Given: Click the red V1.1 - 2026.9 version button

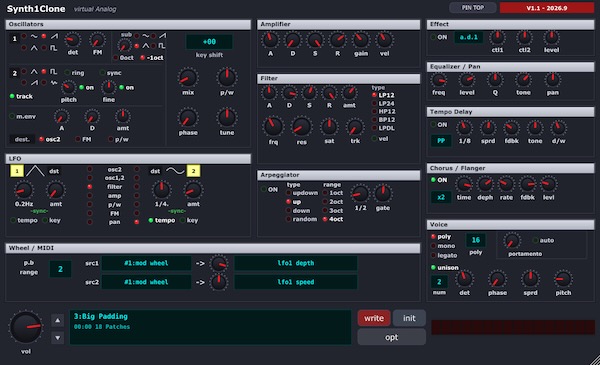Looking at the screenshot, I should 547,8.
